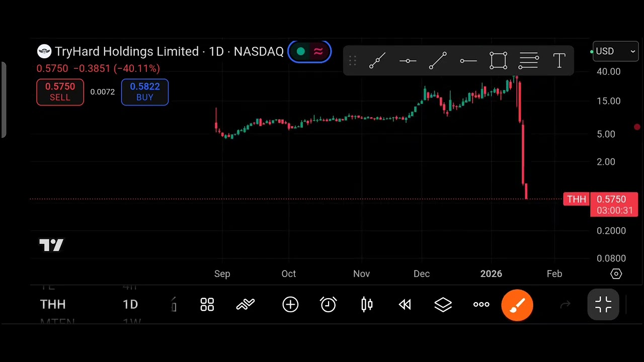Open the indicators menu
The width and height of the screenshot is (644, 362).
click(x=246, y=304)
